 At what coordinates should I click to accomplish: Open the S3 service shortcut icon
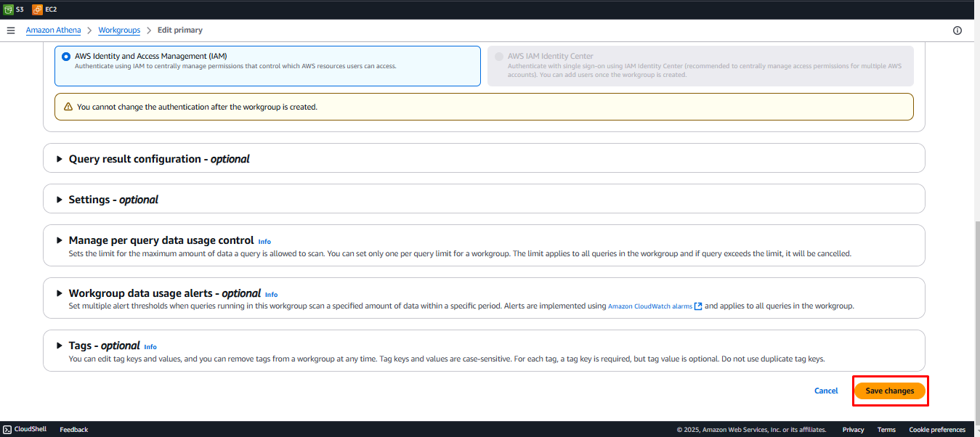8,9
